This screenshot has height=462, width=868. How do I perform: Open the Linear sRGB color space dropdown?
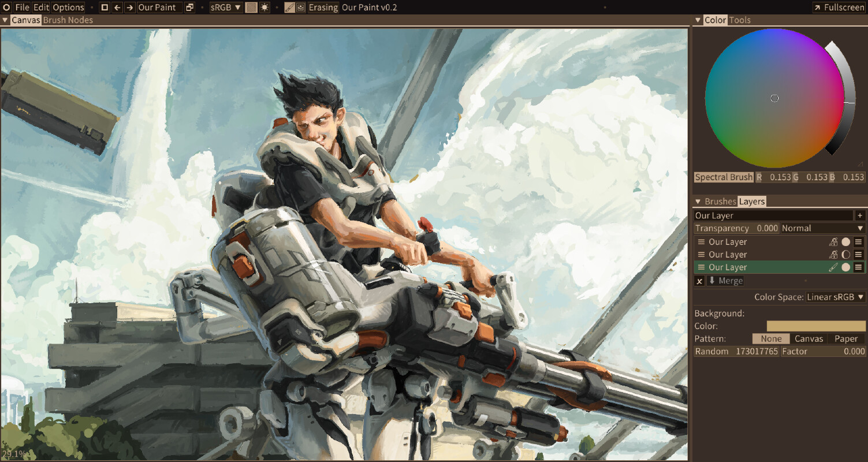click(x=835, y=297)
